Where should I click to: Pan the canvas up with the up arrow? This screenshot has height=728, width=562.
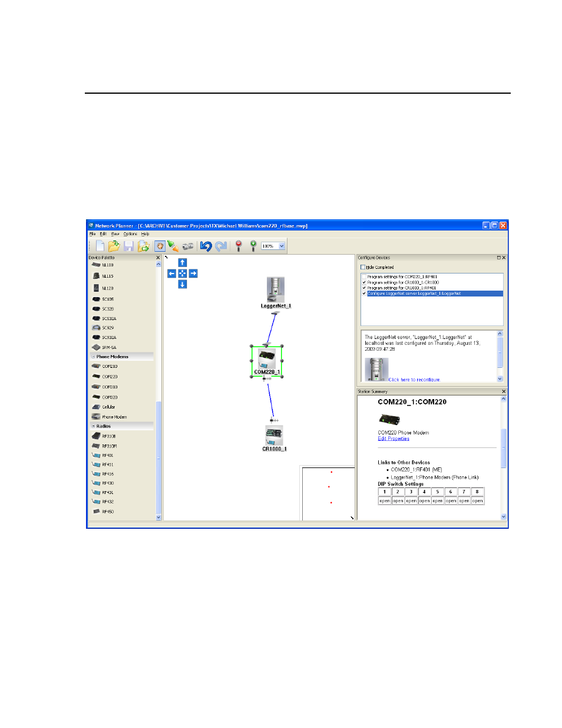(x=183, y=262)
